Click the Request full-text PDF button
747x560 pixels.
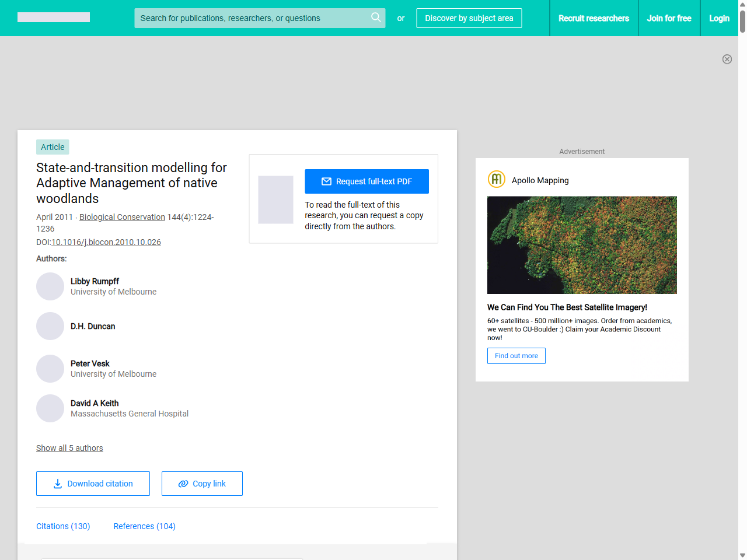(366, 181)
